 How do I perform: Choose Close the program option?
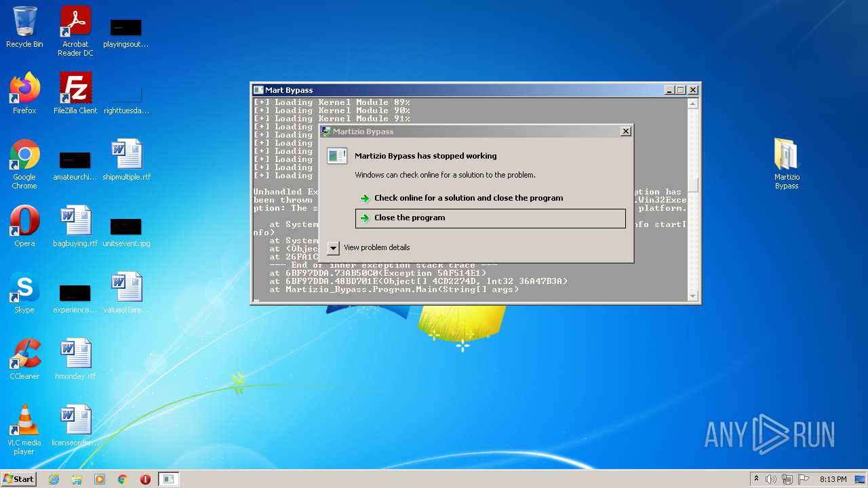pyautogui.click(x=490, y=218)
